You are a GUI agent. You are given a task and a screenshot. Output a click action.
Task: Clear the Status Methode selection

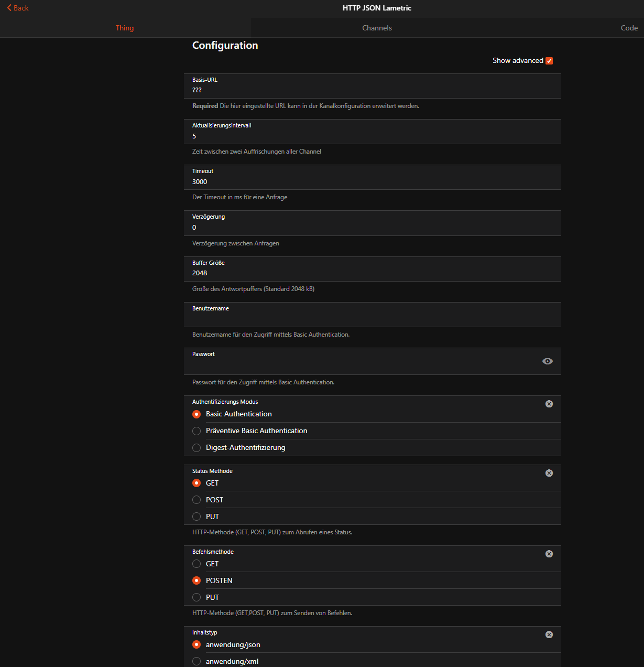(x=549, y=473)
